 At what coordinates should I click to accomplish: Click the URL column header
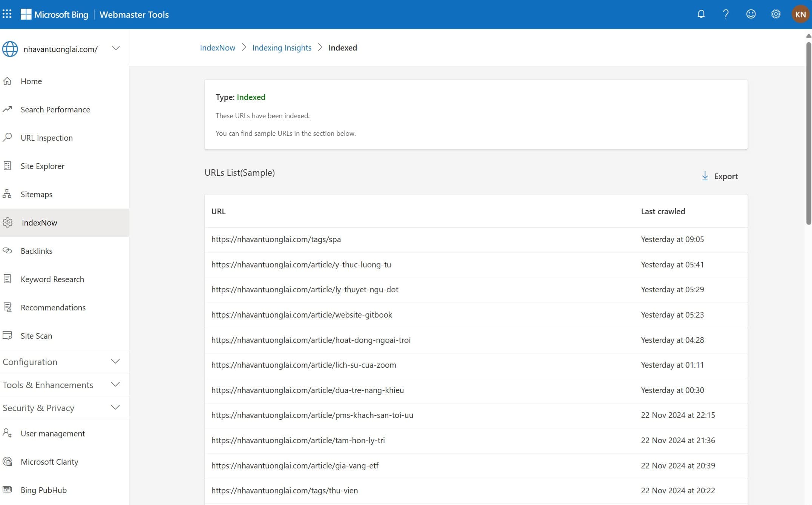tap(218, 211)
